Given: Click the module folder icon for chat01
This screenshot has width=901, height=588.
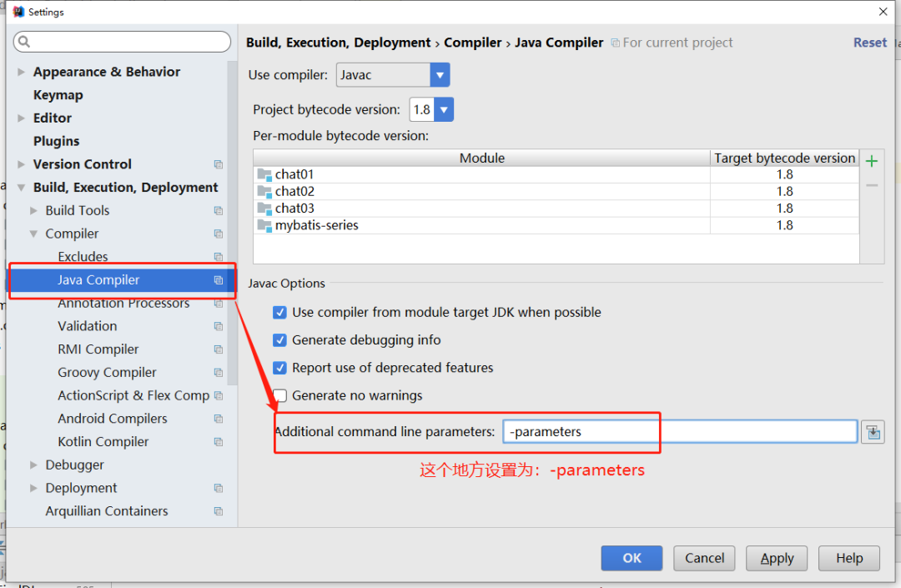Looking at the screenshot, I should [264, 175].
